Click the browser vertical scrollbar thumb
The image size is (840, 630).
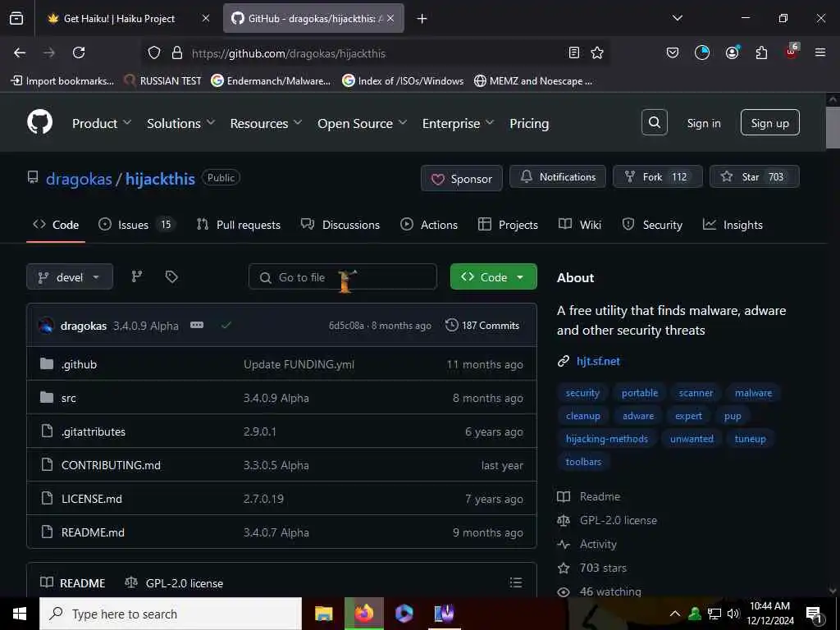832,127
